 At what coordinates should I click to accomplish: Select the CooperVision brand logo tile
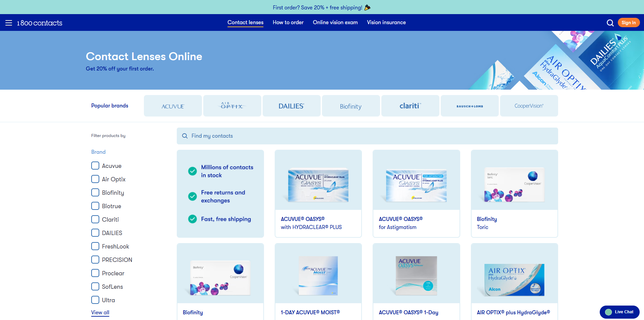pyautogui.click(x=529, y=106)
